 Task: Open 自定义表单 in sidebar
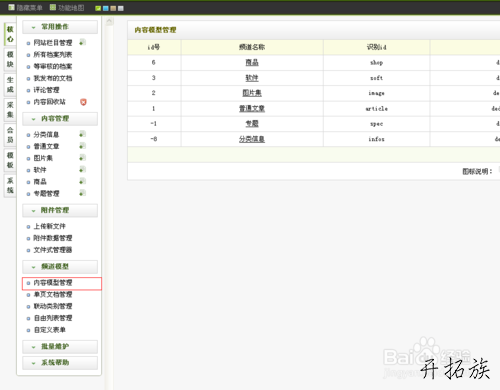coord(50,330)
